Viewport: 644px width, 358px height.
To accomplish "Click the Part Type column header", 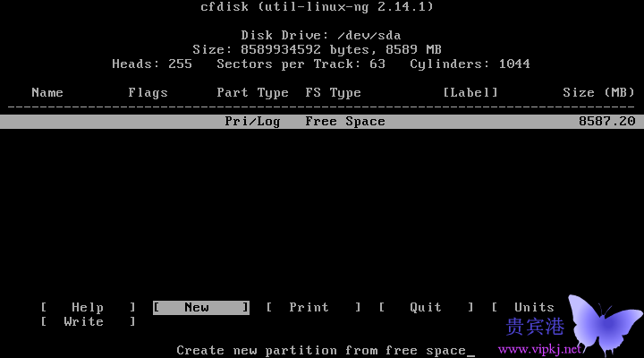I will coord(252,93).
